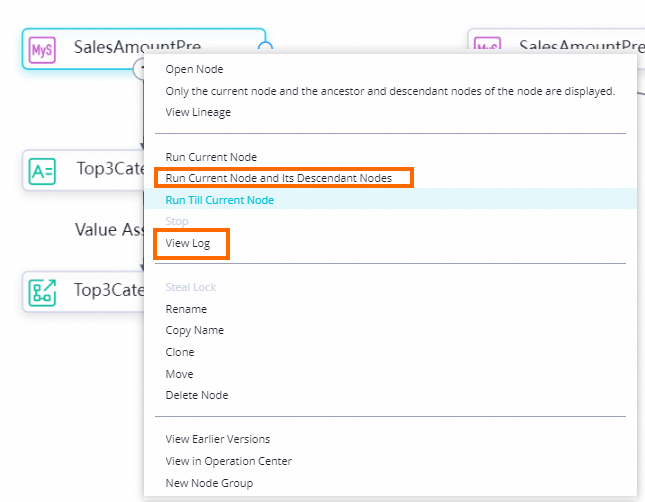Select View in Operation Center

[228, 461]
